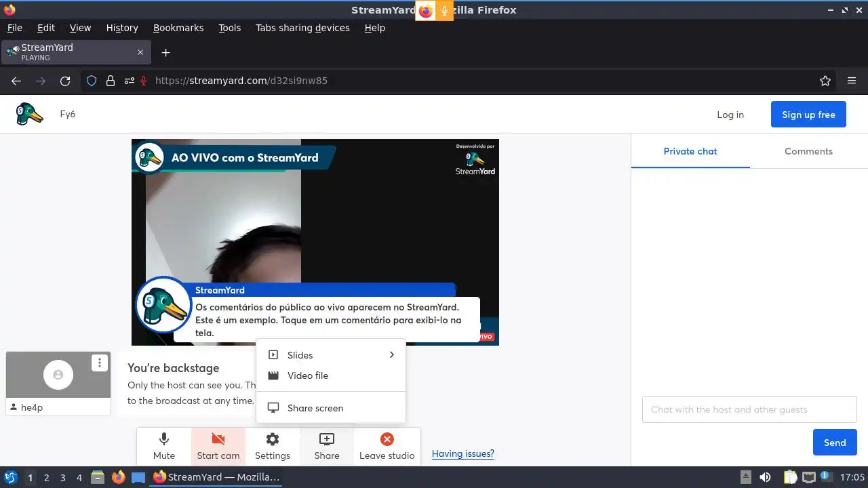
Task: Reload the page
Action: pos(65,81)
